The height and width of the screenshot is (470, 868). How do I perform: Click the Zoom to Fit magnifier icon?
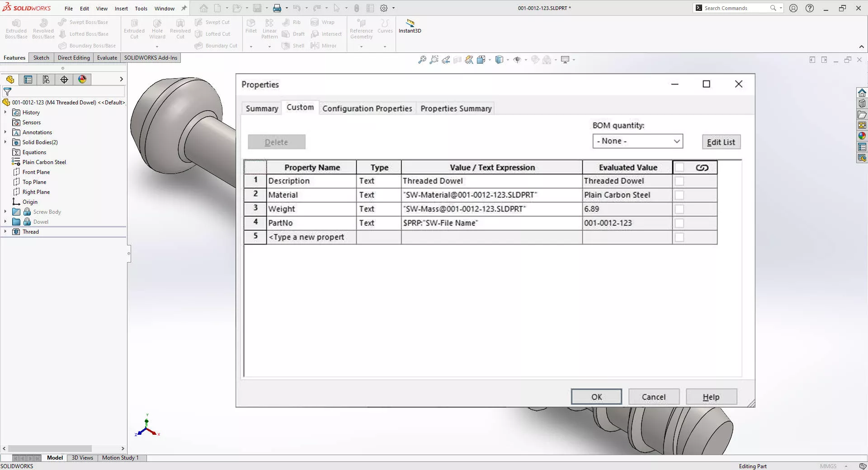click(422, 60)
